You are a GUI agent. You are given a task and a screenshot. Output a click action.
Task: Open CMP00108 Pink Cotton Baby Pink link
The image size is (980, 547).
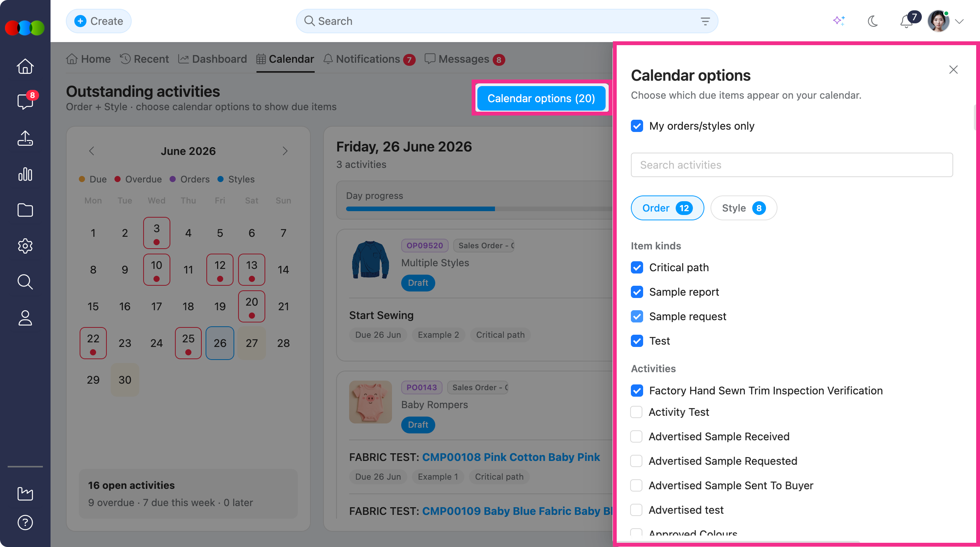pyautogui.click(x=511, y=457)
